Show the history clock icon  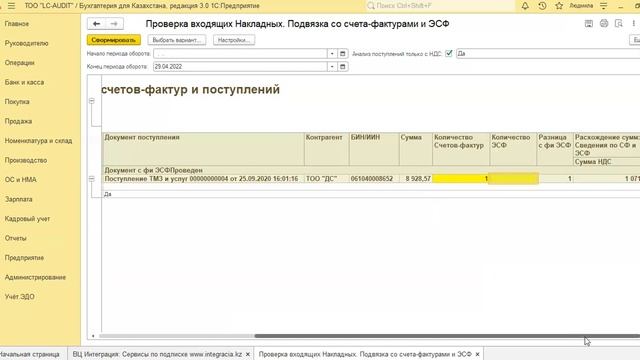click(x=542, y=6)
